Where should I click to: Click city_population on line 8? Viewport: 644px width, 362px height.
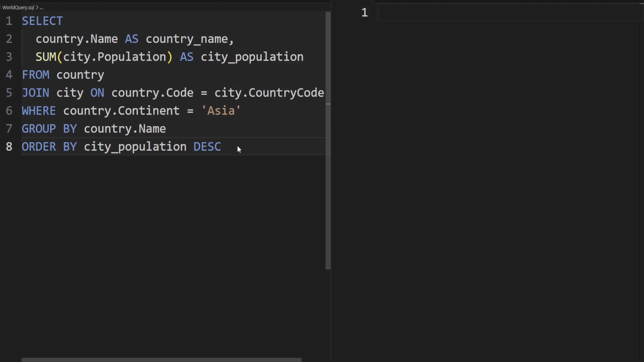click(x=135, y=147)
